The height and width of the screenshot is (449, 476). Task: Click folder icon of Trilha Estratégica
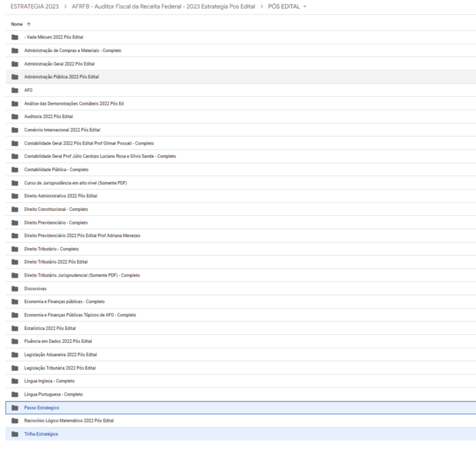(x=15, y=434)
